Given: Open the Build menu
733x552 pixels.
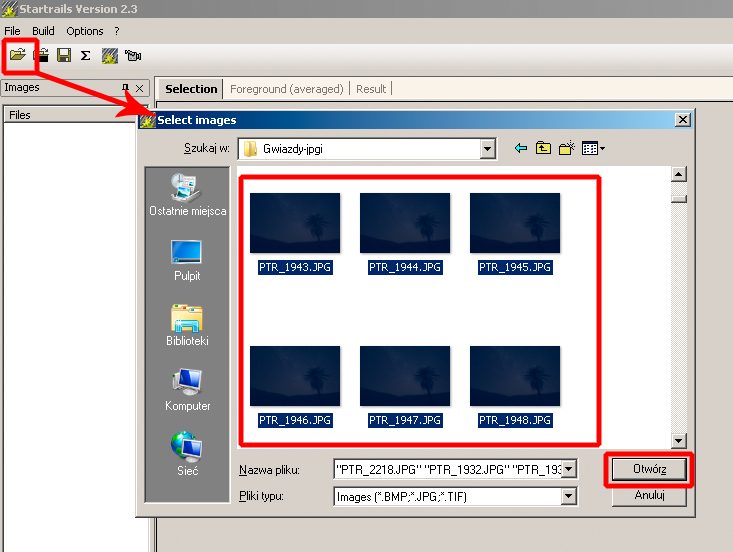Looking at the screenshot, I should tap(43, 31).
